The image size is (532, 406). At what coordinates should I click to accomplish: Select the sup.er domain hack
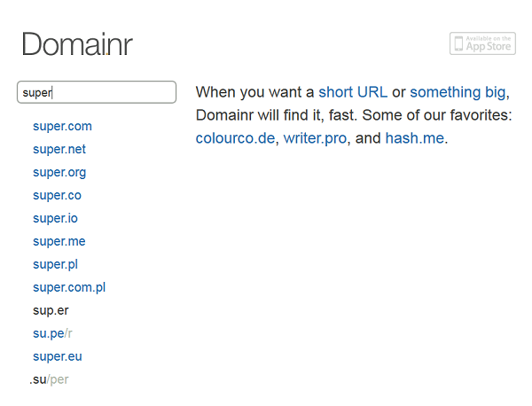[x=51, y=310]
